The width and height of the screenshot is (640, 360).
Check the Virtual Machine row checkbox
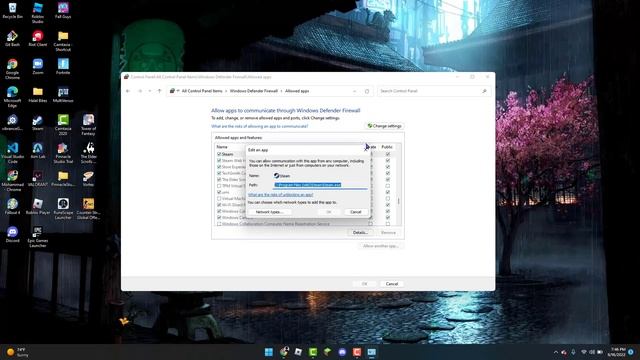219,198
